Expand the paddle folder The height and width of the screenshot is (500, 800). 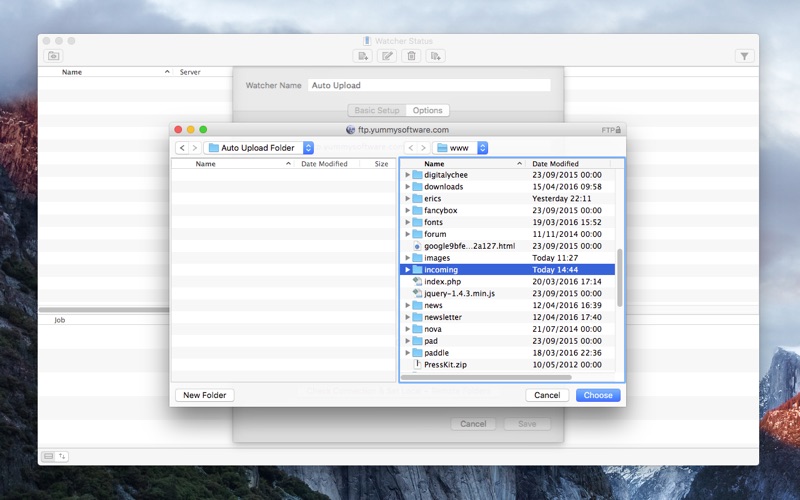[407, 353]
